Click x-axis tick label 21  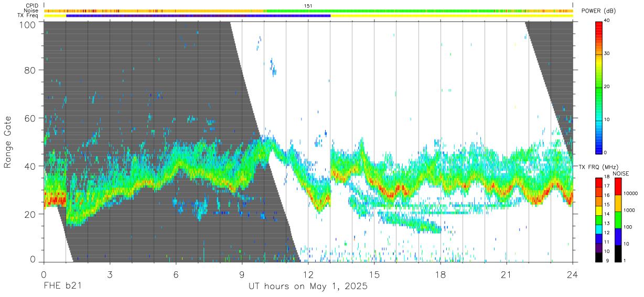(x=506, y=274)
